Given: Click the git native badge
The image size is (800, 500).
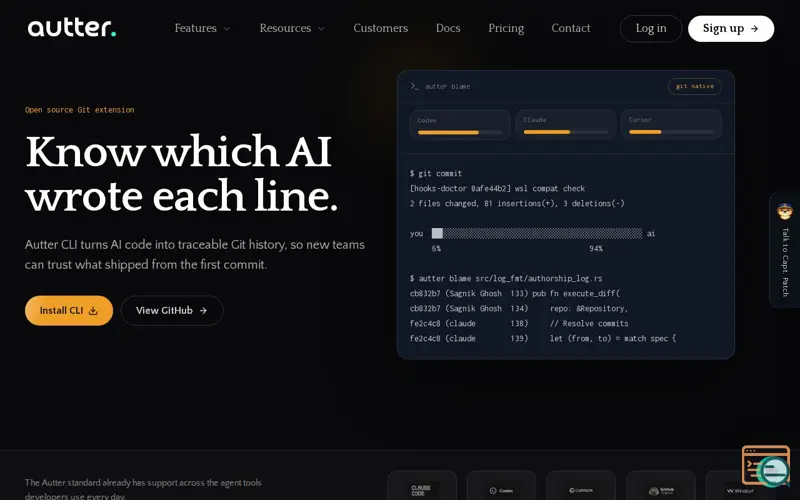Looking at the screenshot, I should (694, 86).
